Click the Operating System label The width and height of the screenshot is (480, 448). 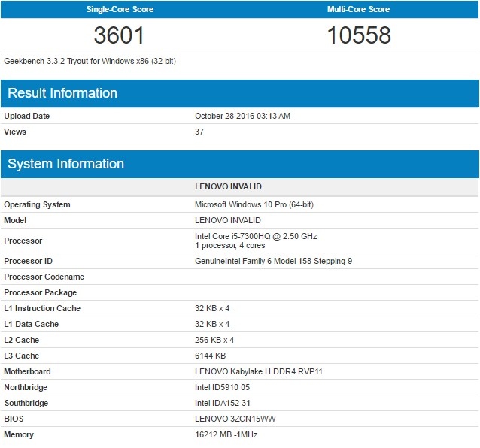(x=37, y=204)
